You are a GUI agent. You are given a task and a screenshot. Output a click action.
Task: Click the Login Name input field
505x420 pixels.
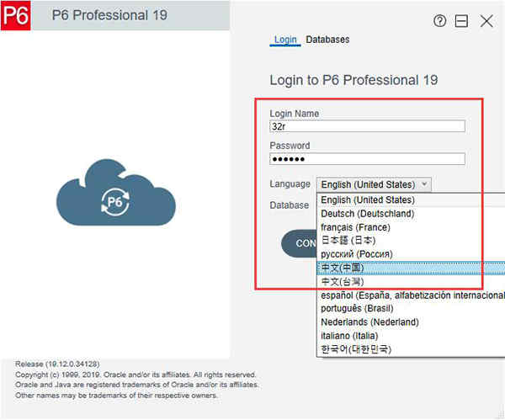coord(367,126)
